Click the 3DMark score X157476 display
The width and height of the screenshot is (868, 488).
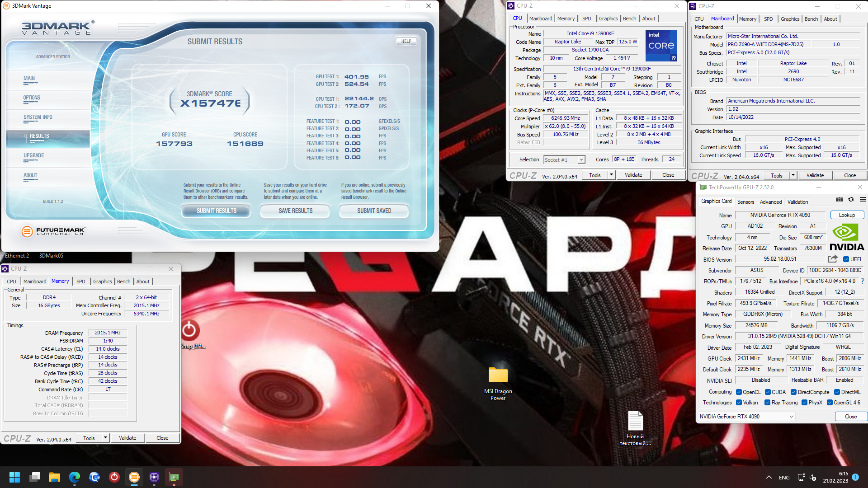(210, 103)
